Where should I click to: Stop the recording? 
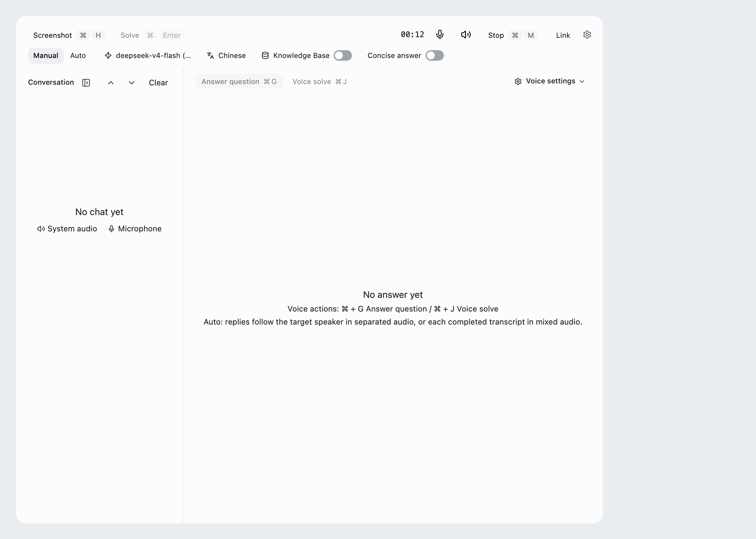(513, 35)
